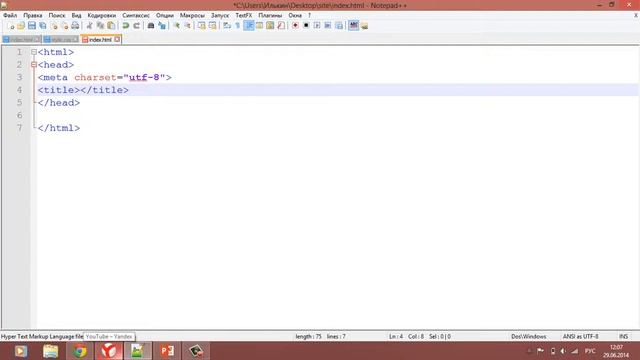The height and width of the screenshot is (360, 640).
Task: Collapse the html fold marker on line 1
Action: [34, 52]
